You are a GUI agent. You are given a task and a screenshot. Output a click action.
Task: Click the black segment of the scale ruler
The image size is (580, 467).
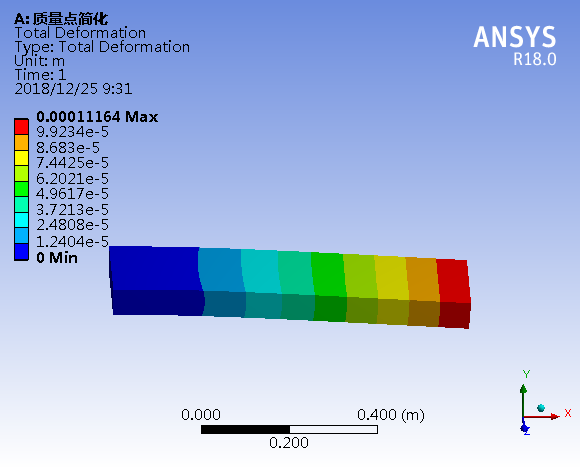tap(245, 429)
